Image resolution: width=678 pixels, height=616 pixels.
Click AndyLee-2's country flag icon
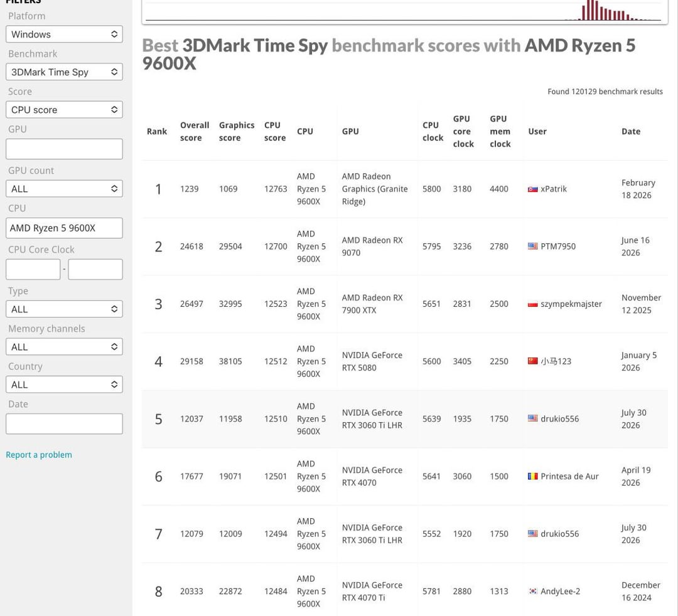click(x=533, y=592)
